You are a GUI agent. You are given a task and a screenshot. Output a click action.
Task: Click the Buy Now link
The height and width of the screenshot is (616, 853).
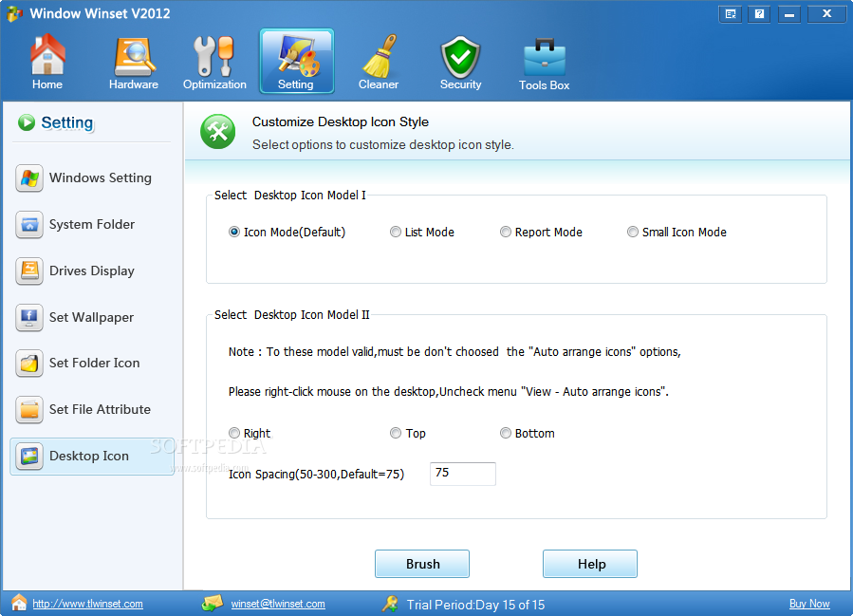(809, 604)
